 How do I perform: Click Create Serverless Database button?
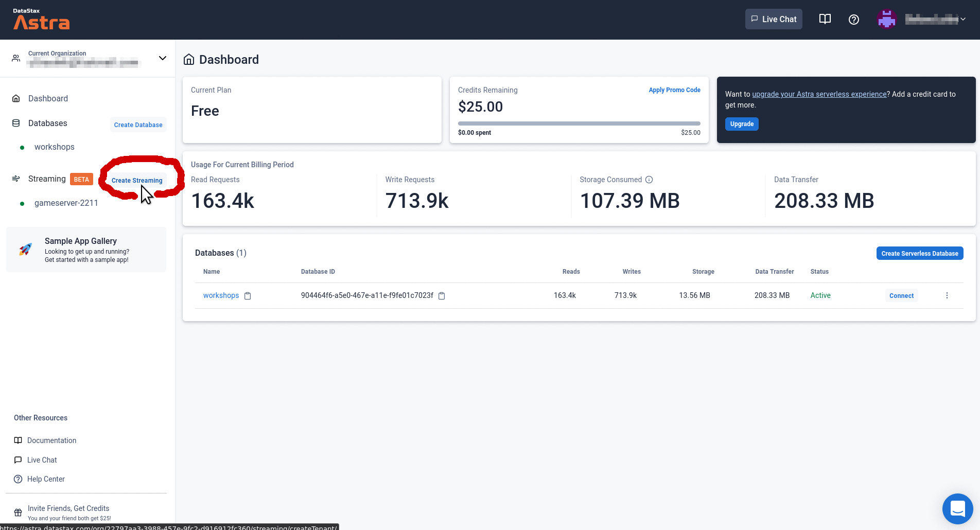click(920, 253)
